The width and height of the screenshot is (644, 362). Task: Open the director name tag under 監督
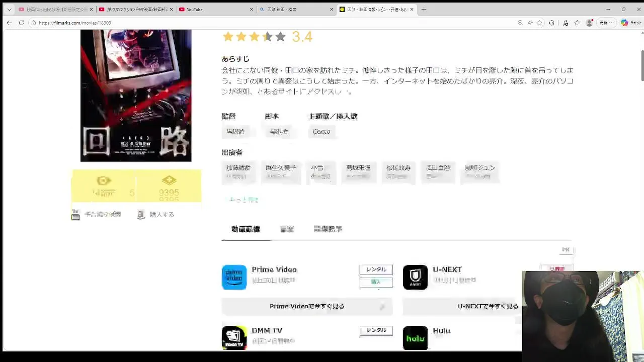235,131
